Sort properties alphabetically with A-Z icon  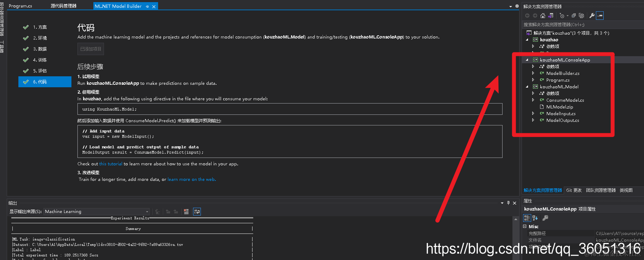click(x=535, y=218)
